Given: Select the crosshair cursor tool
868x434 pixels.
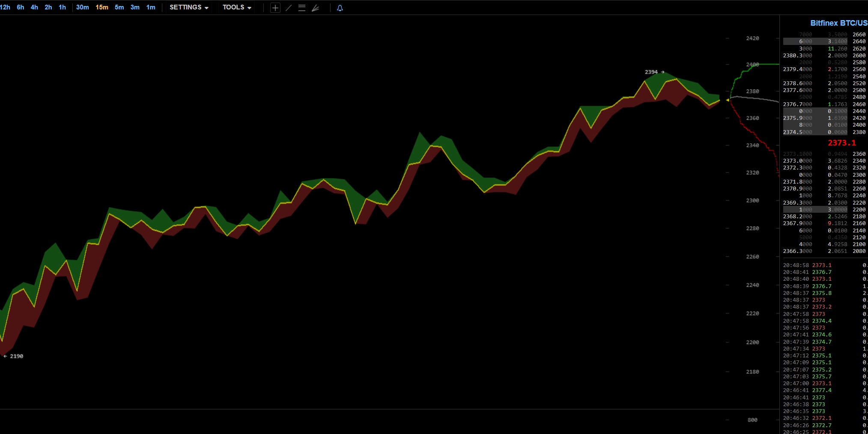Looking at the screenshot, I should coord(275,8).
